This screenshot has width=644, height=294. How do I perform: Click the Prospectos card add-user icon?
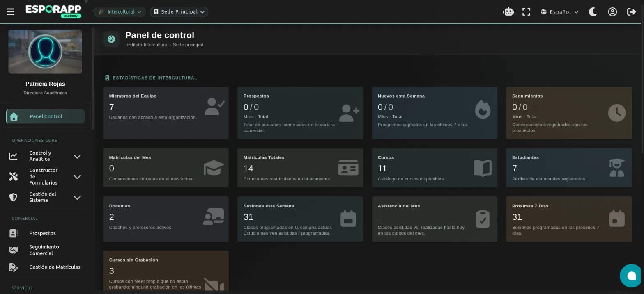(x=350, y=113)
